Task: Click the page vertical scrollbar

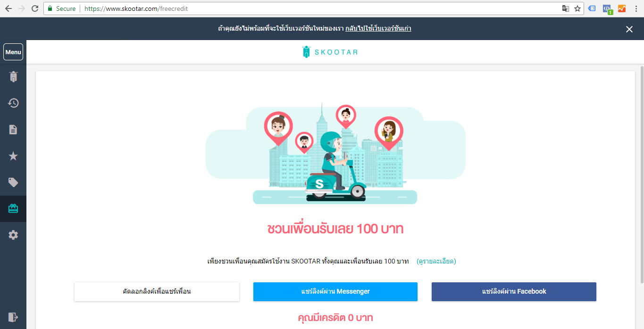Action: [x=641, y=174]
